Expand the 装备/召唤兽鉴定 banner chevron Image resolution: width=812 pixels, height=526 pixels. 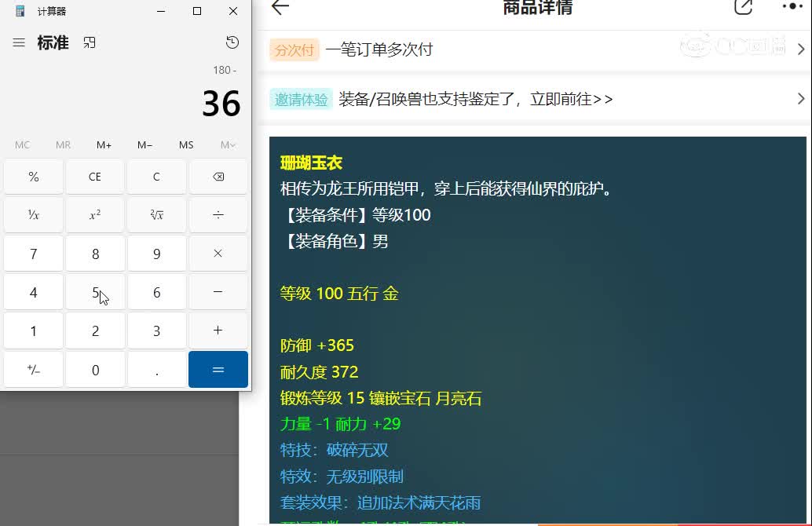(801, 99)
